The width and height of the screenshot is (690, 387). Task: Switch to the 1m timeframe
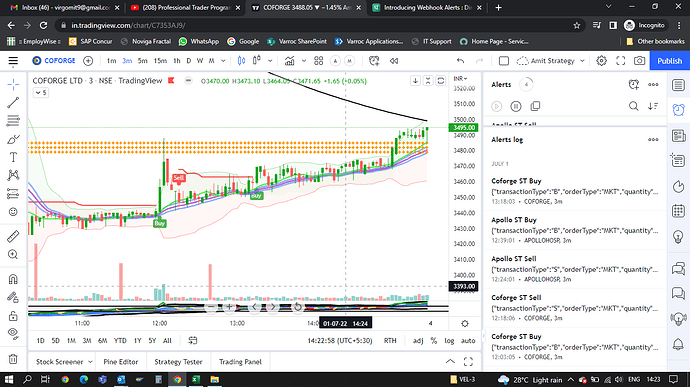tap(111, 61)
